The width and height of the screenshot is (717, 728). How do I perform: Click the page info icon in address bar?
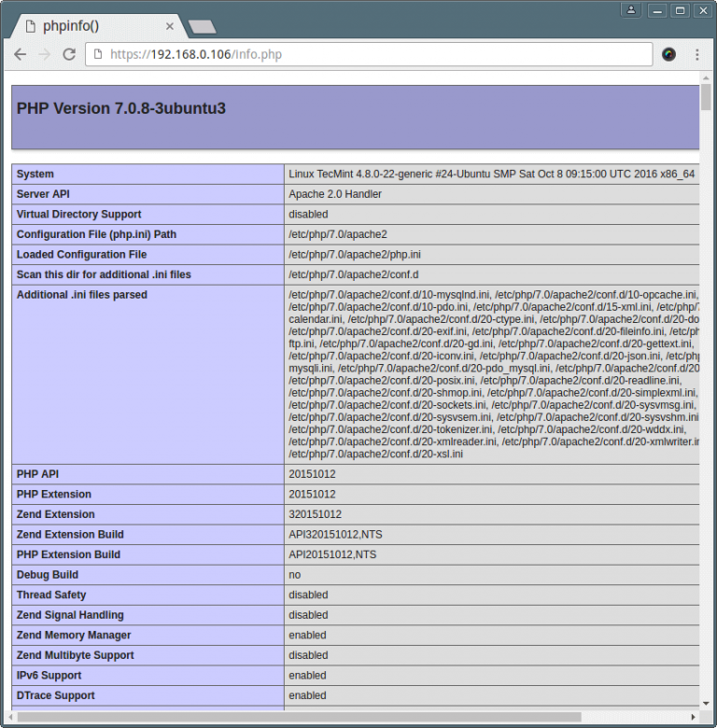[x=99, y=55]
